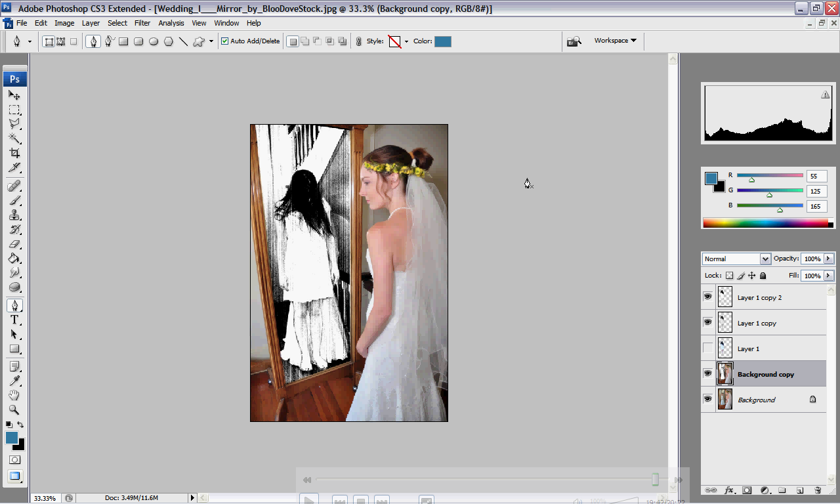The width and height of the screenshot is (840, 504).
Task: Hide Layer 1 copy visibility
Action: tap(707, 323)
